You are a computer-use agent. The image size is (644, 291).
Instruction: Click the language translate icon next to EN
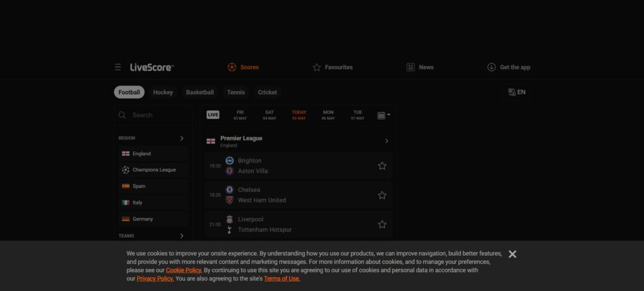click(512, 92)
